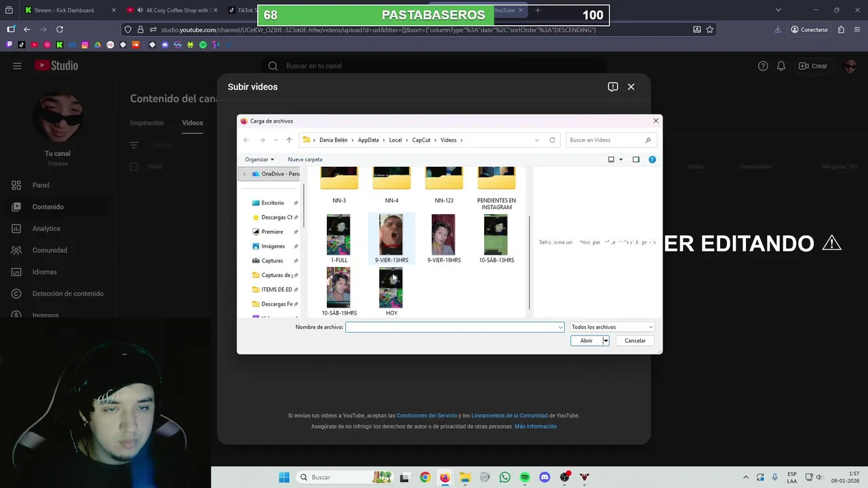868x488 pixels.
Task: Open the change view icon
Action: (611, 159)
